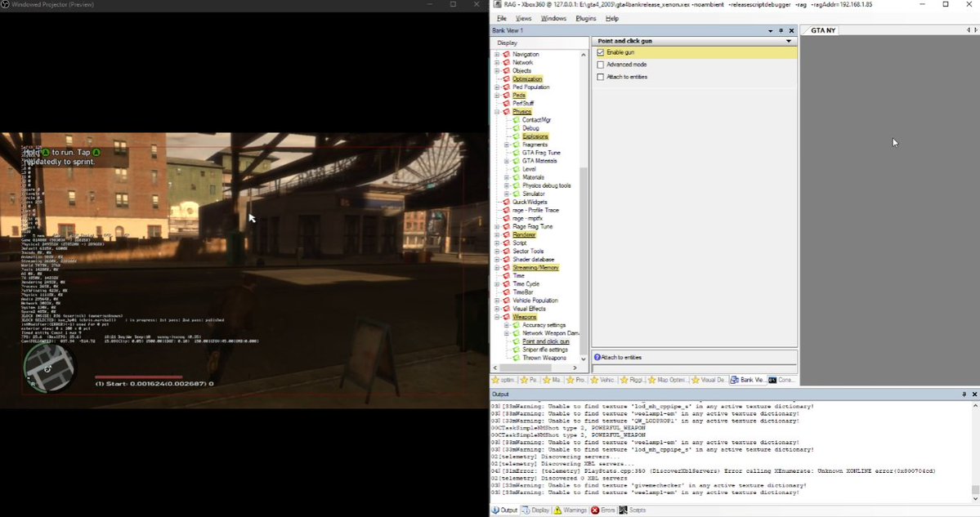Click the star icon on the Map Optimi favorite tab

(x=652, y=380)
